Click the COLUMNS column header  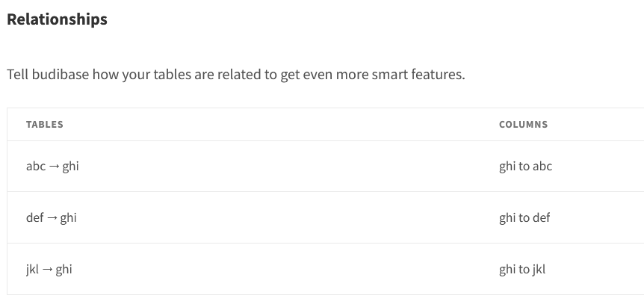tap(523, 124)
